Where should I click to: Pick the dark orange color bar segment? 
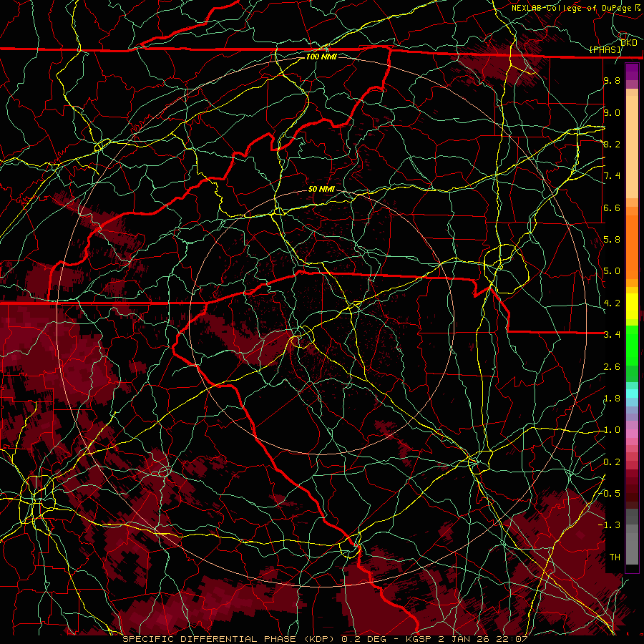632,248
